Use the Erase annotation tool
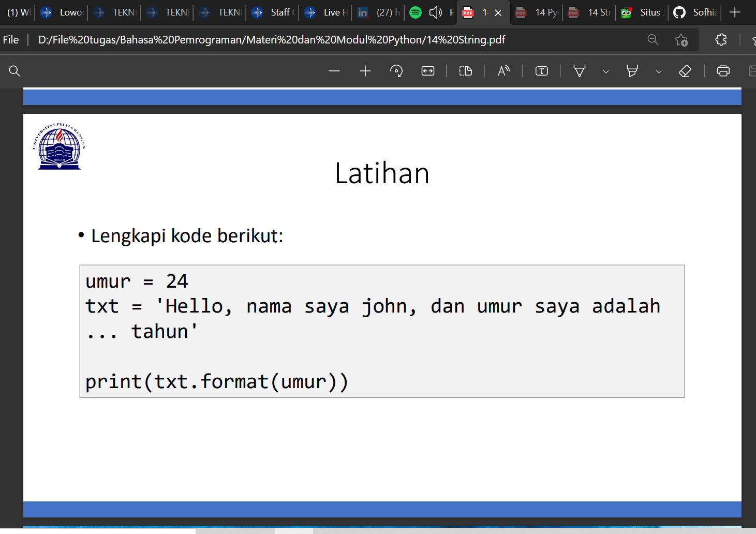The height and width of the screenshot is (534, 756). coord(685,71)
